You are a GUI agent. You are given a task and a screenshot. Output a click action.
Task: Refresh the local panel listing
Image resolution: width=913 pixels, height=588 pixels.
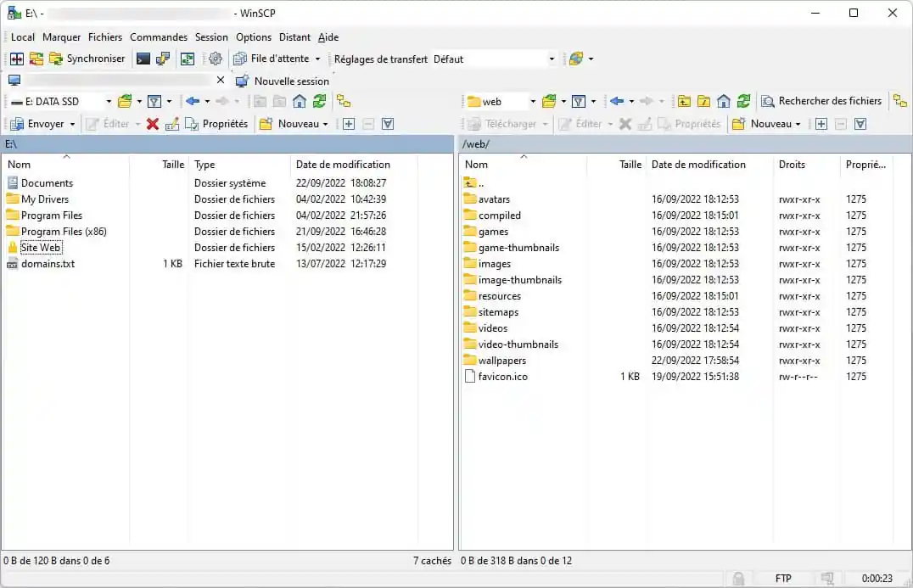point(319,101)
